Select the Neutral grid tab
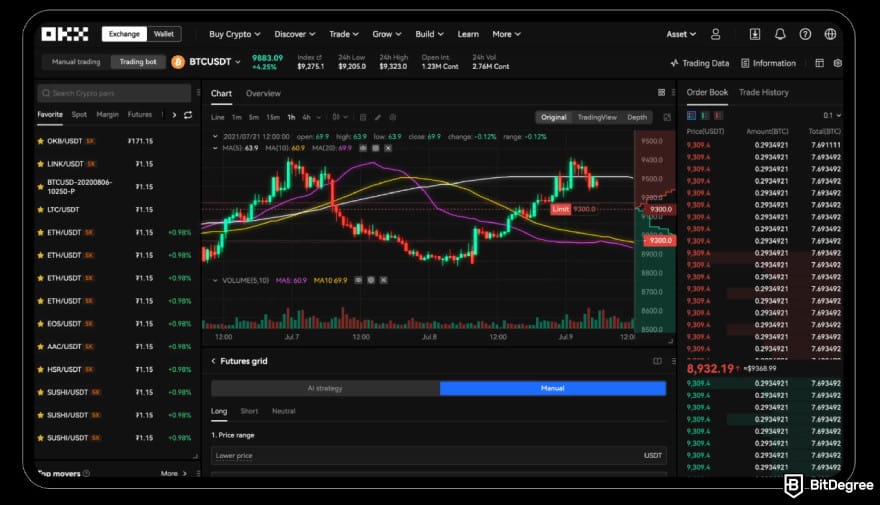Screen dimensions: 880x505 coord(283,411)
